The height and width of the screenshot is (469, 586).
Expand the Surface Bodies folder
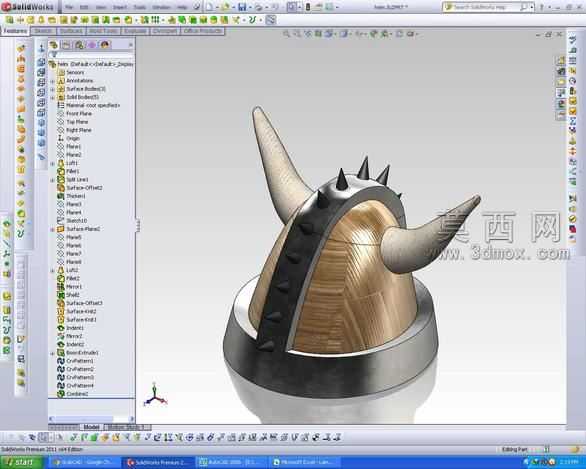pyautogui.click(x=53, y=89)
